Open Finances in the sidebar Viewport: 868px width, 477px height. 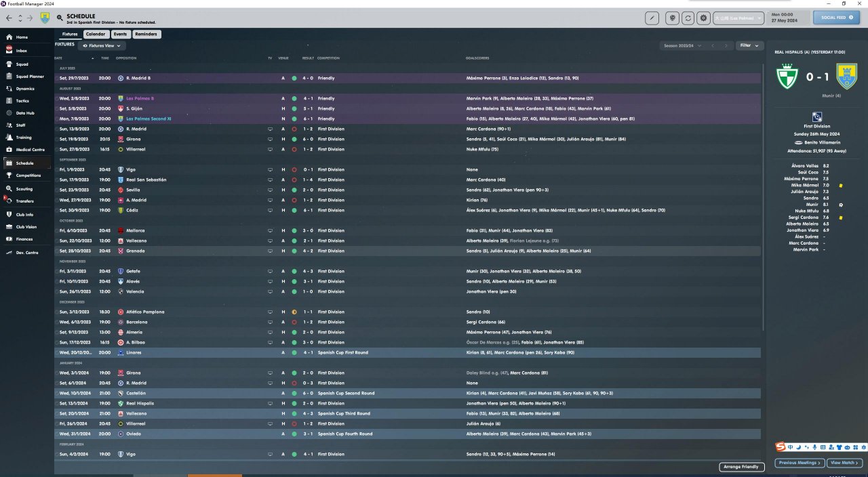26,239
